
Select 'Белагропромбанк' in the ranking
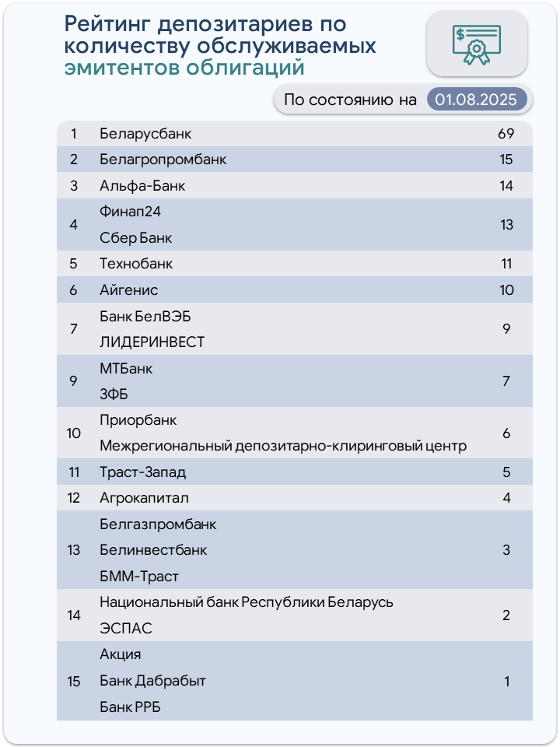(x=163, y=160)
